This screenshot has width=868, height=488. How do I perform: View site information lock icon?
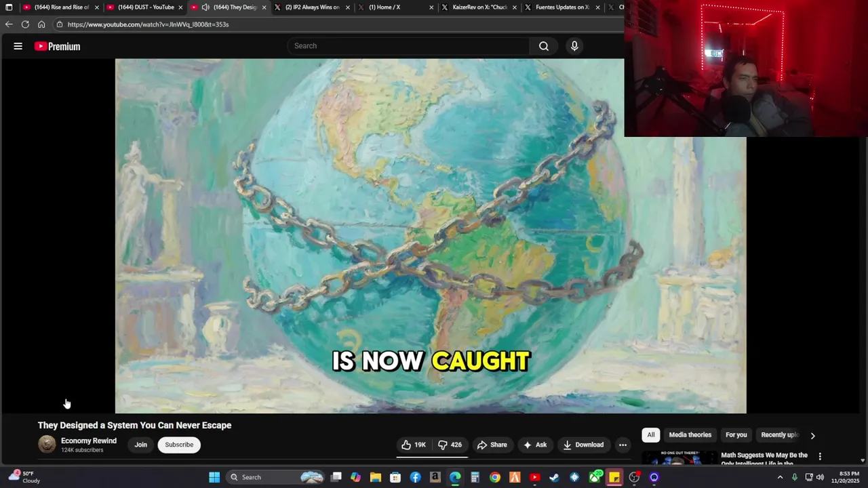point(60,24)
